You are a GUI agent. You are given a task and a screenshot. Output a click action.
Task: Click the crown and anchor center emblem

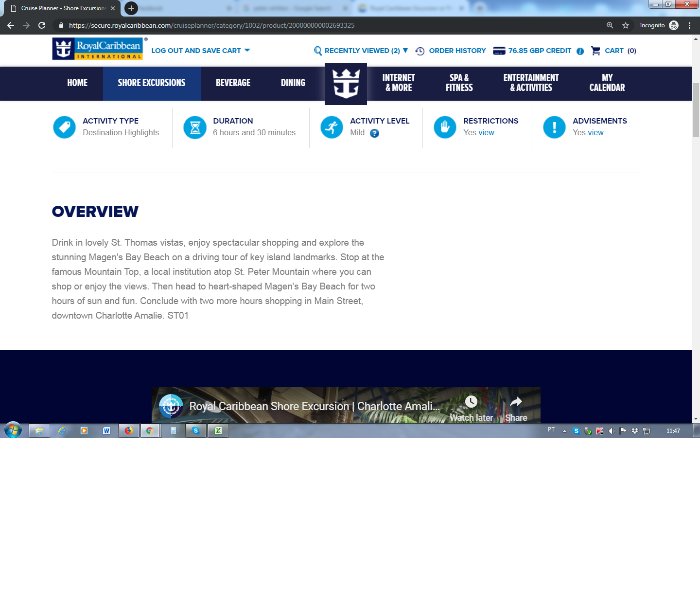(346, 84)
